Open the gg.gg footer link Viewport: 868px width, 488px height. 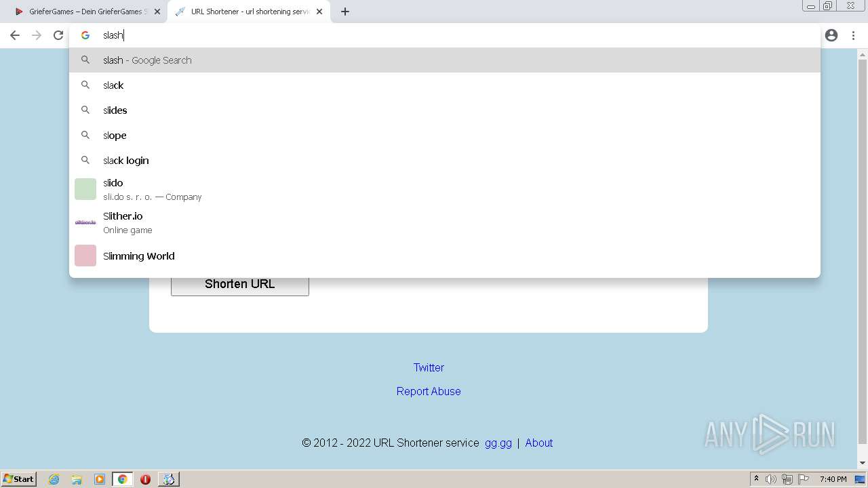click(498, 443)
